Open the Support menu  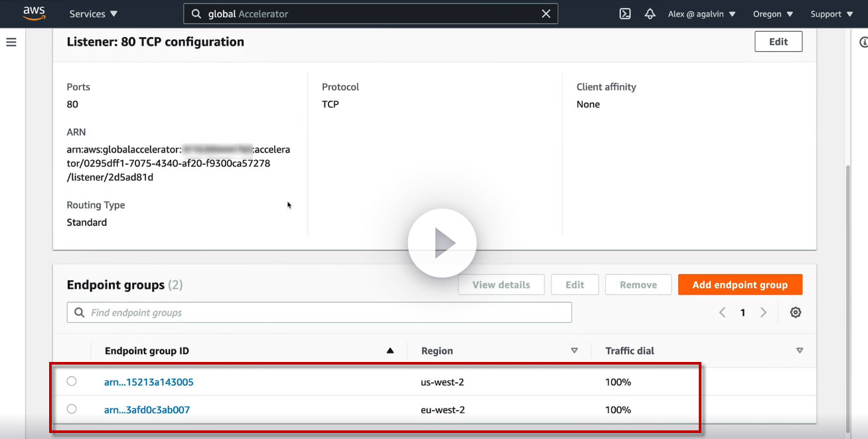pyautogui.click(x=831, y=14)
